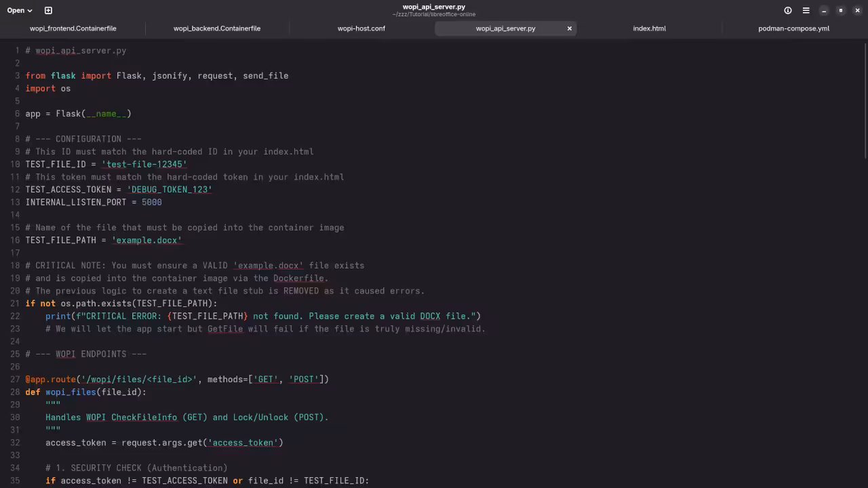The width and height of the screenshot is (868, 488).
Task: Close the wopi_api_server.py tab
Action: point(570,28)
